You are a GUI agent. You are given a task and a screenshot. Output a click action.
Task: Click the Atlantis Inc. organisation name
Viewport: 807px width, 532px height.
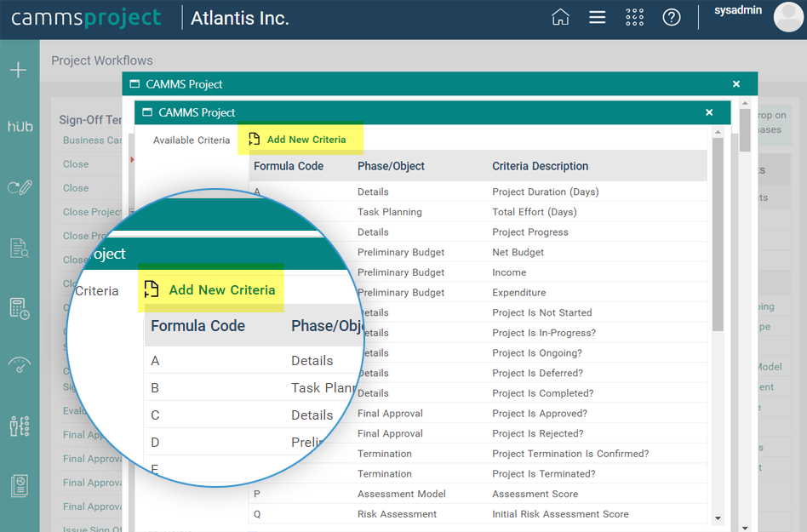pyautogui.click(x=240, y=18)
